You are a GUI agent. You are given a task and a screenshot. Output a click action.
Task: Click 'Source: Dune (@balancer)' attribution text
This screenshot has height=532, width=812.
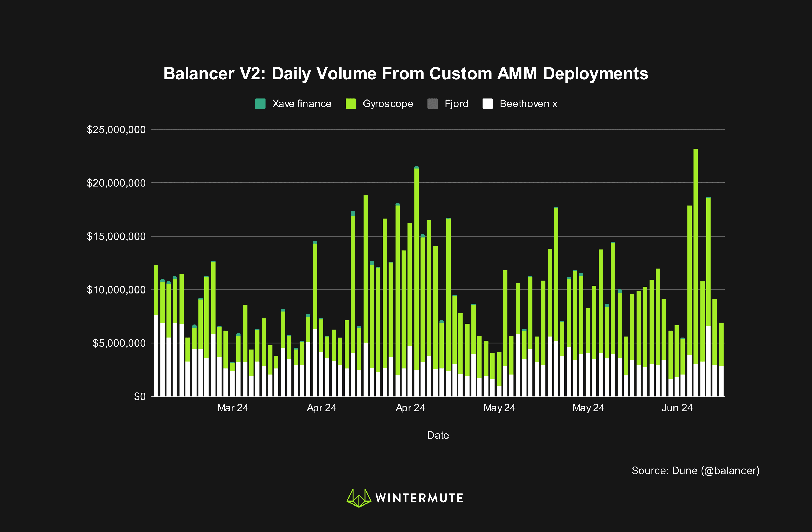pos(696,471)
